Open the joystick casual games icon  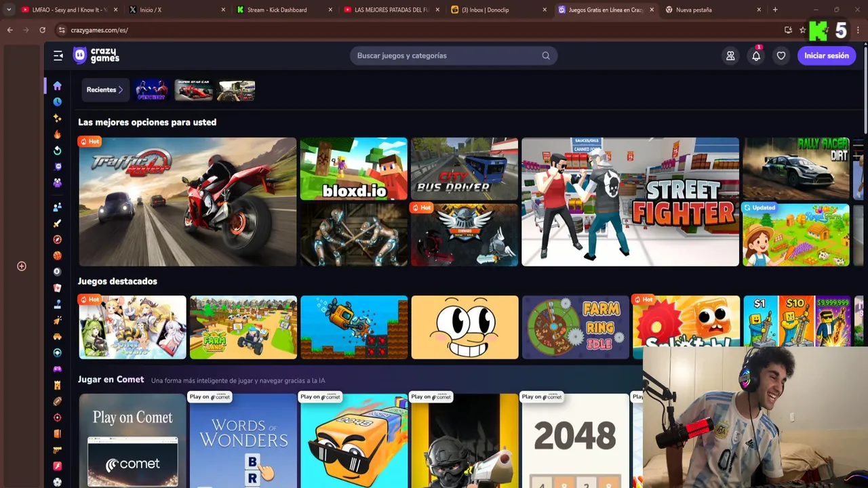[57, 304]
